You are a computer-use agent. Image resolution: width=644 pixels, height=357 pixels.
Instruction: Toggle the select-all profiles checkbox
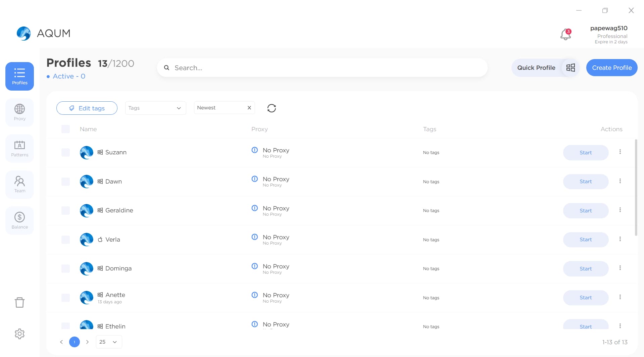coord(65,129)
